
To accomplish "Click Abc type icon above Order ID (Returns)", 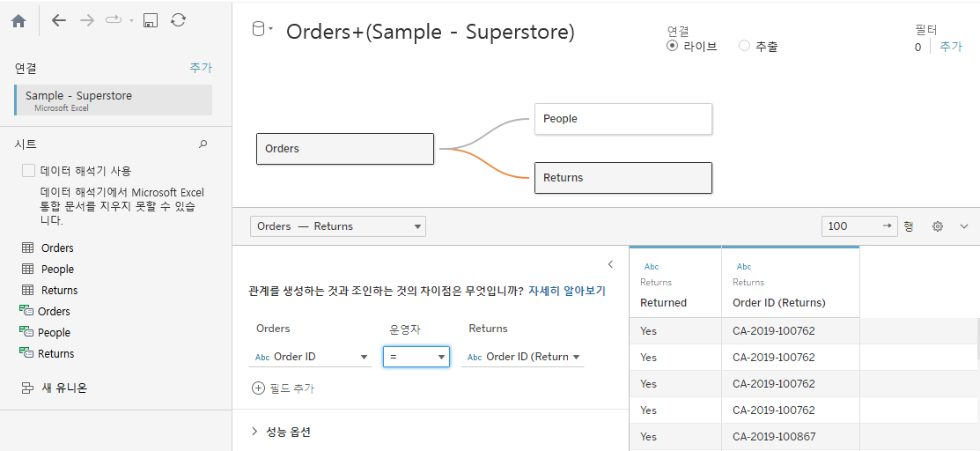I will (744, 267).
